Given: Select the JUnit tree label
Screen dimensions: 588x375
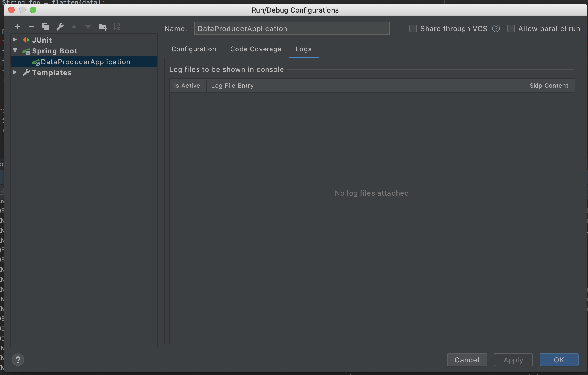Looking at the screenshot, I should pyautogui.click(x=42, y=40).
